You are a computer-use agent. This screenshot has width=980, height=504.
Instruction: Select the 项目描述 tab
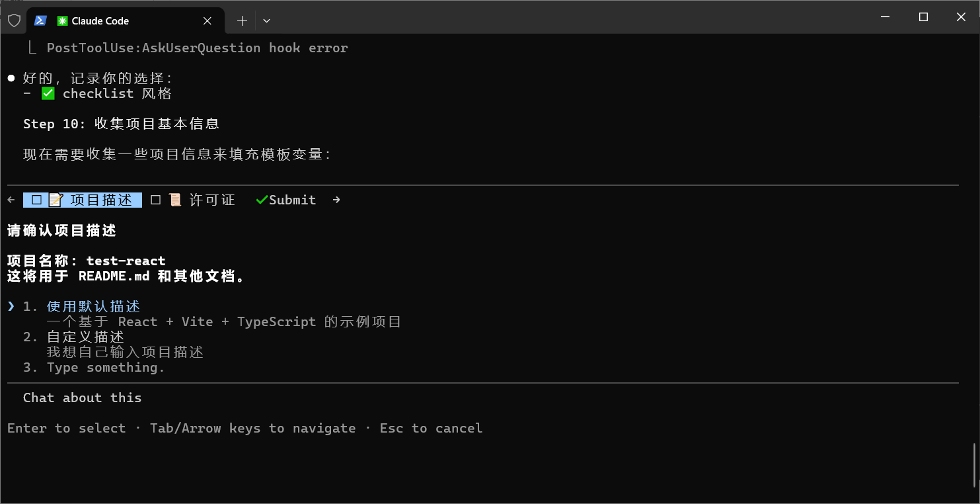[100, 200]
